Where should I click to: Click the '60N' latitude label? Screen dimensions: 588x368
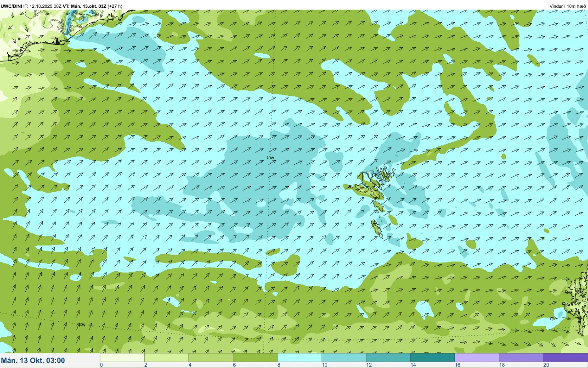point(82,325)
